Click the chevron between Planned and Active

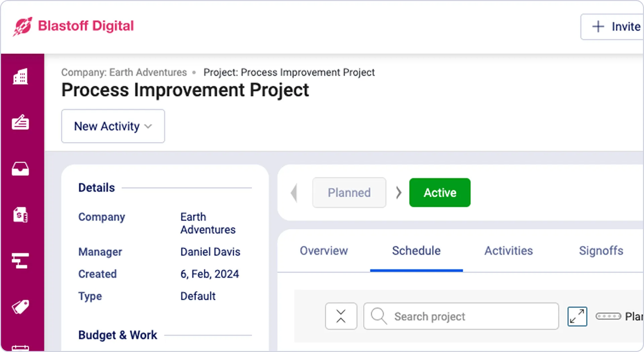(398, 193)
